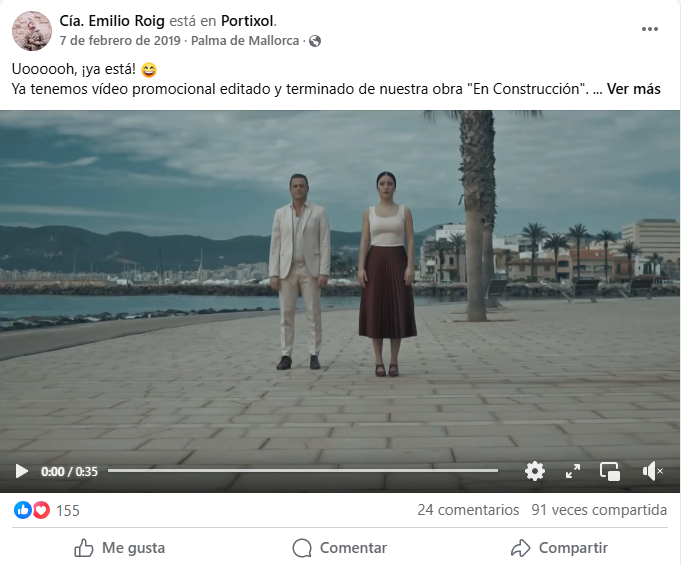Play the promotional video
Image resolution: width=681 pixels, height=565 pixels.
pos(21,471)
